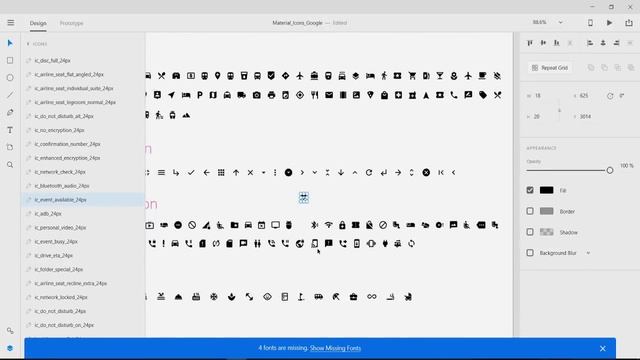Viewport: 640px width, 360px height.
Task: Open the Assets panel icon
Action: point(10,331)
